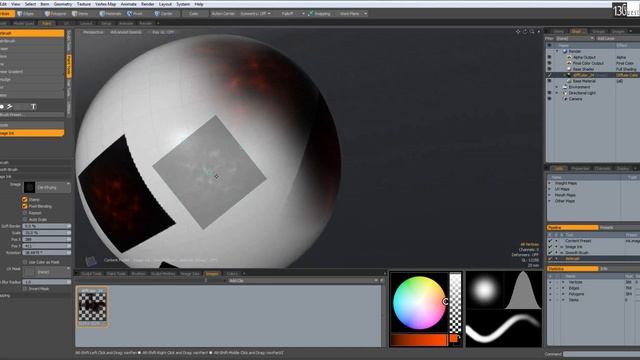This screenshot has height=360, width=640.
Task: Select Pivot selection mode
Action: (135, 13)
